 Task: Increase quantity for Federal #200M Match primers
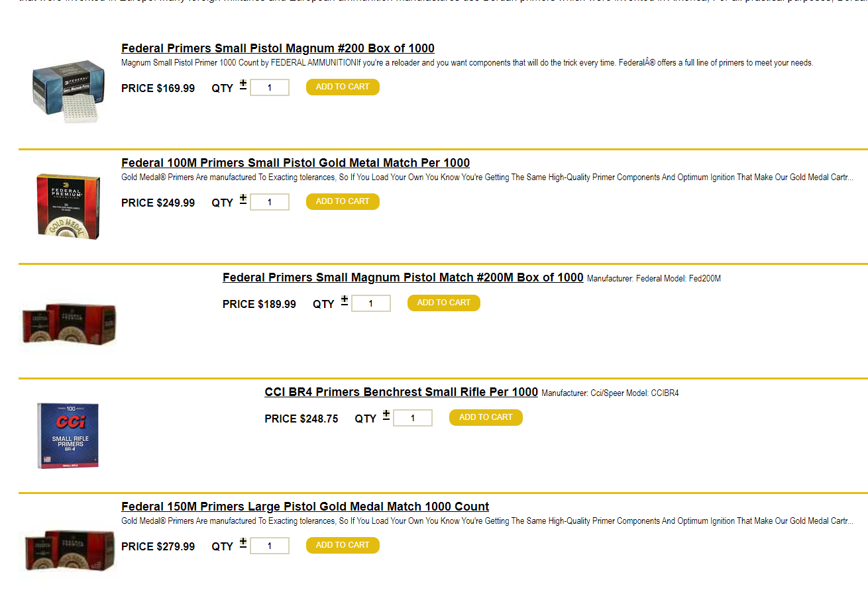[x=345, y=298]
